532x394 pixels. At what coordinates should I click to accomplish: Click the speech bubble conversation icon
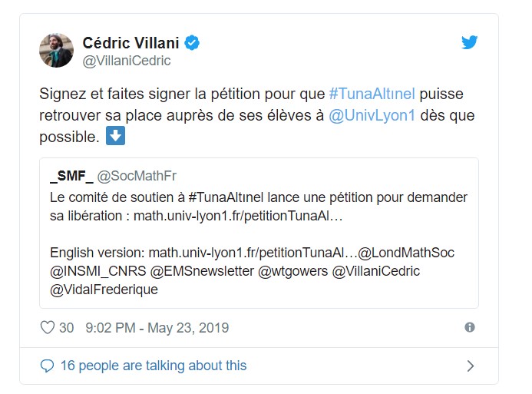(x=48, y=366)
